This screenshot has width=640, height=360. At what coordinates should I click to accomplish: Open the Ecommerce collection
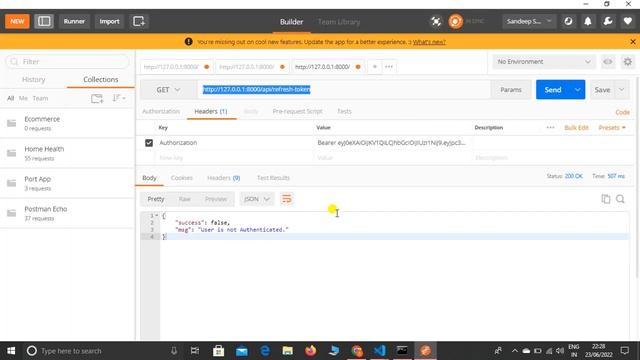point(67,123)
